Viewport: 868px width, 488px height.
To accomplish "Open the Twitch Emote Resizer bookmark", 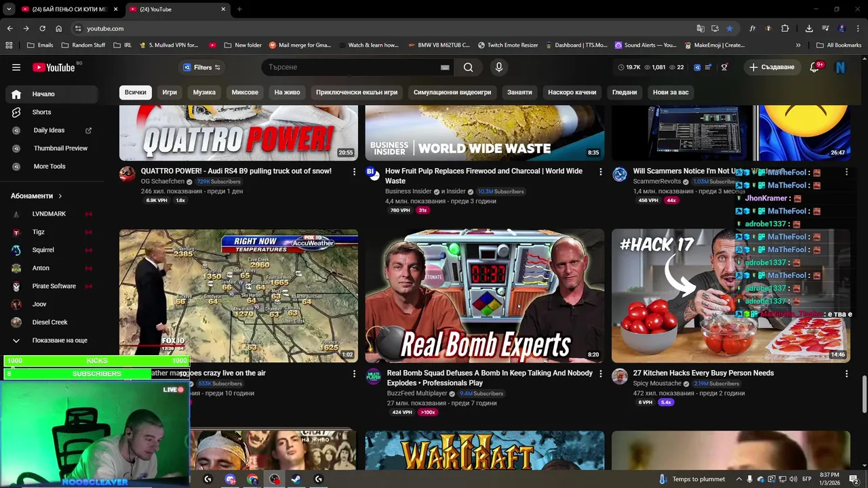I will pyautogui.click(x=507, y=45).
